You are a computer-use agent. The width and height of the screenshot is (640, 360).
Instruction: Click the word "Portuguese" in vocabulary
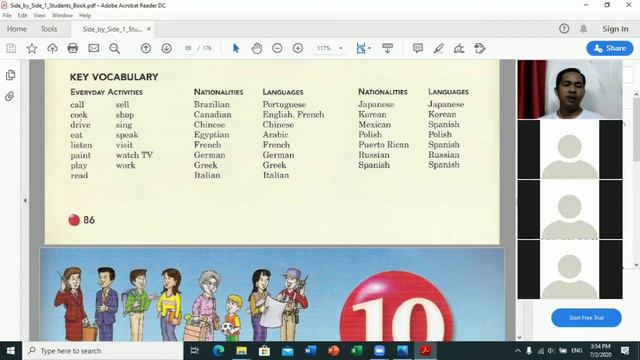(284, 104)
